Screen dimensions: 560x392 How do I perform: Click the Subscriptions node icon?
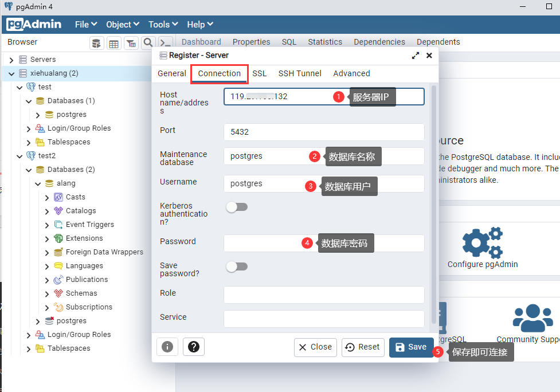(x=58, y=307)
